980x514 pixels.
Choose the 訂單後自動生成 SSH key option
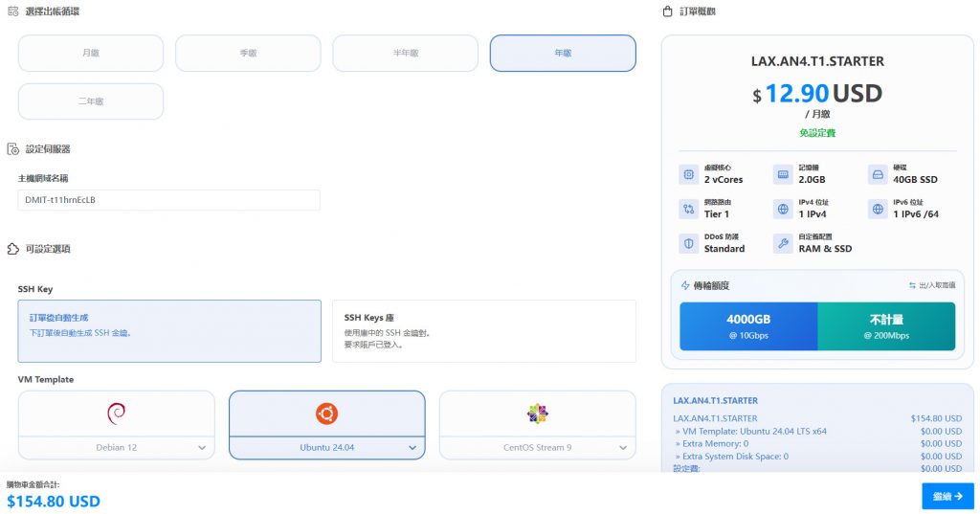click(x=169, y=330)
